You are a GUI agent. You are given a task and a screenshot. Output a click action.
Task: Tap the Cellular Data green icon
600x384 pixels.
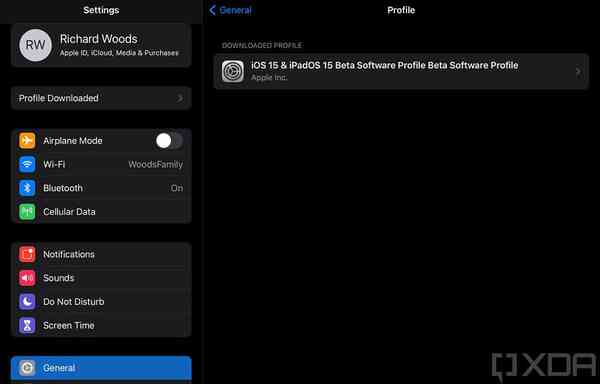click(27, 212)
